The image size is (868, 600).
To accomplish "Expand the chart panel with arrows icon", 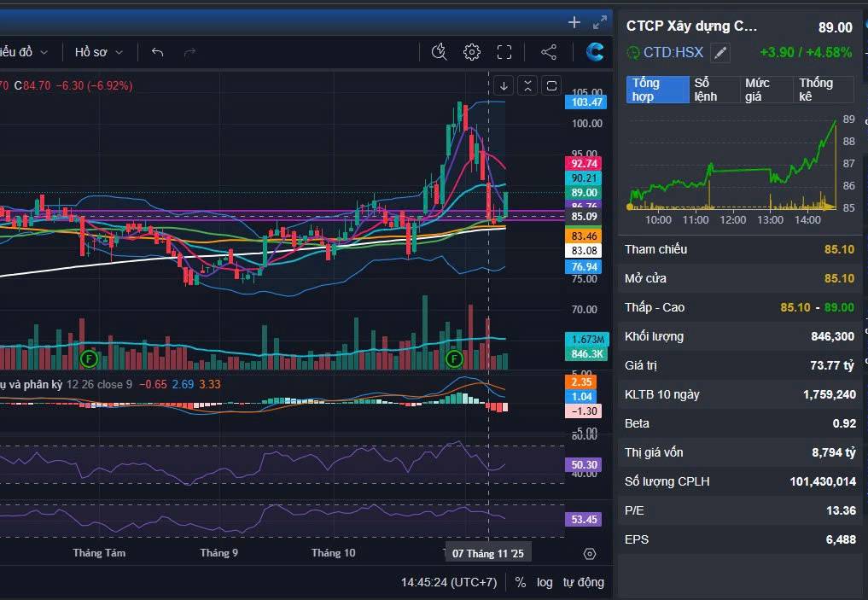I will [x=599, y=23].
